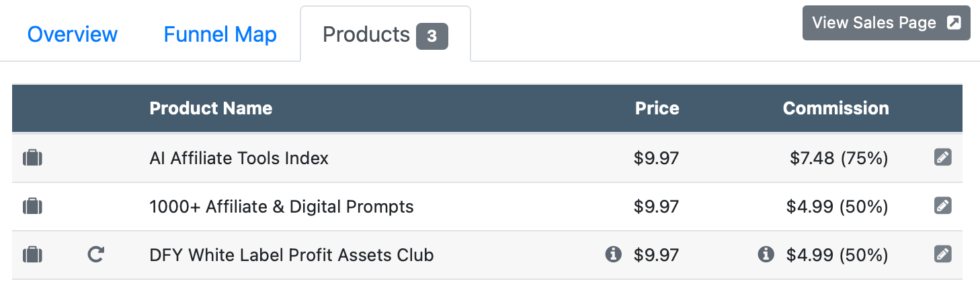Click the Product Name column header

pyautogui.click(x=210, y=108)
